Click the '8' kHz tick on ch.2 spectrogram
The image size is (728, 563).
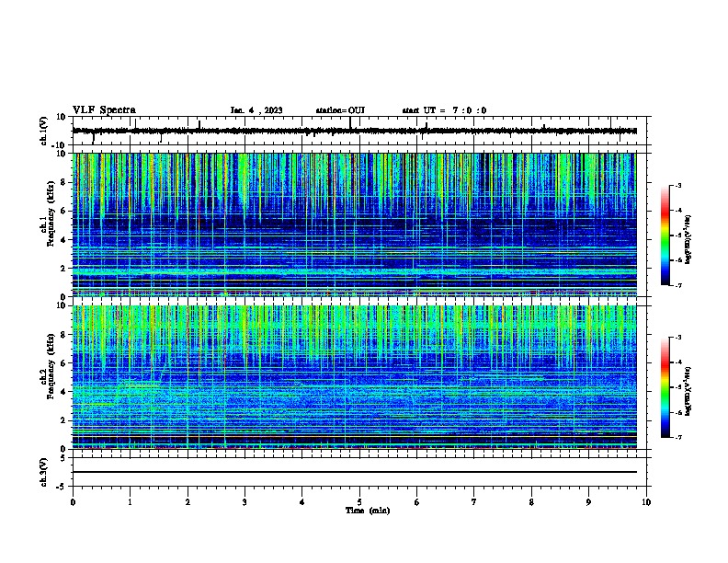64,334
